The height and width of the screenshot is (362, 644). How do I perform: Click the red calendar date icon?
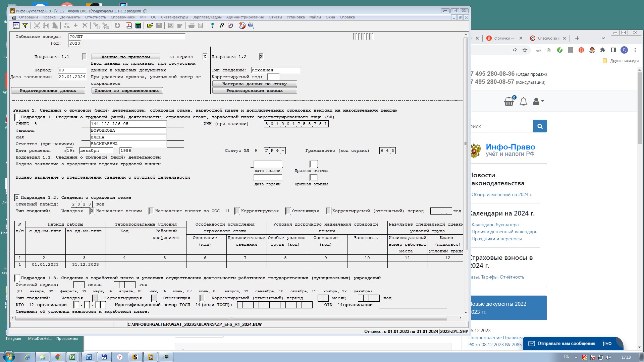(129, 25)
